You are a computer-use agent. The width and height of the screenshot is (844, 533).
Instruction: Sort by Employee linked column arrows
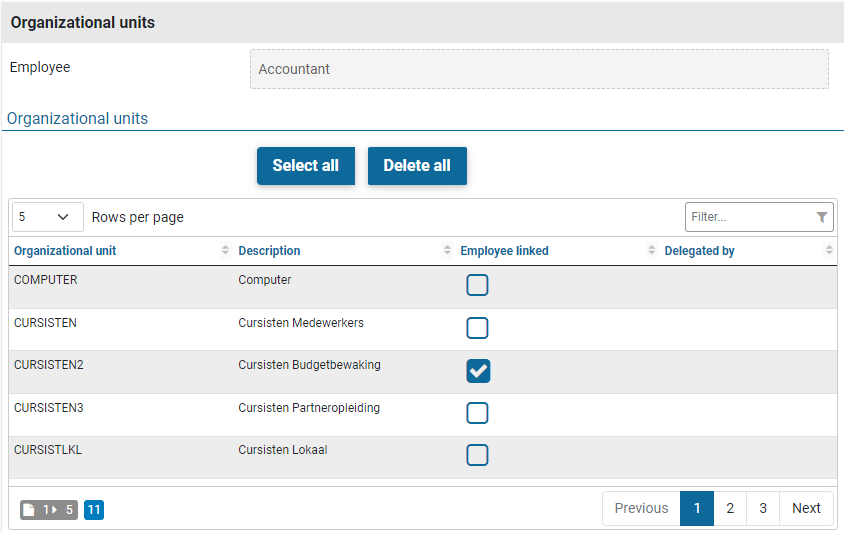652,251
